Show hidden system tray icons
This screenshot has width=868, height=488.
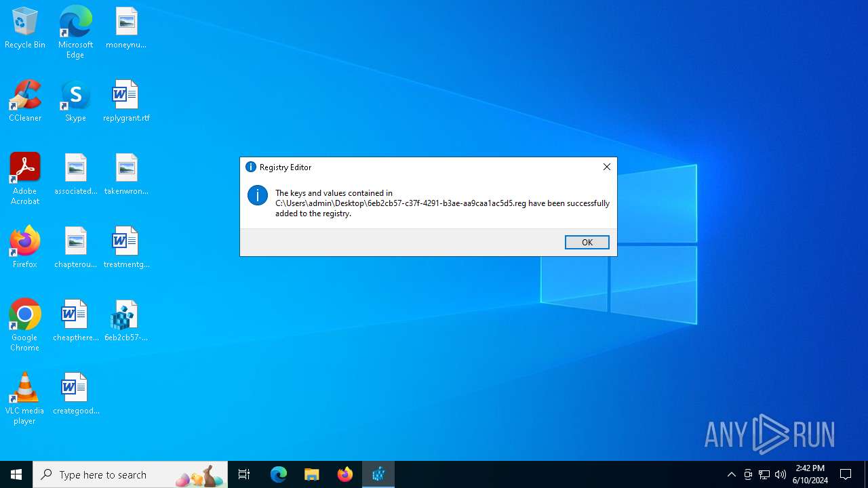pos(732,474)
